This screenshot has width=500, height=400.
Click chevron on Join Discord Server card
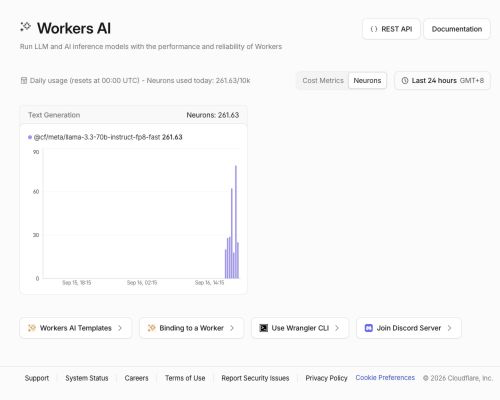point(449,328)
